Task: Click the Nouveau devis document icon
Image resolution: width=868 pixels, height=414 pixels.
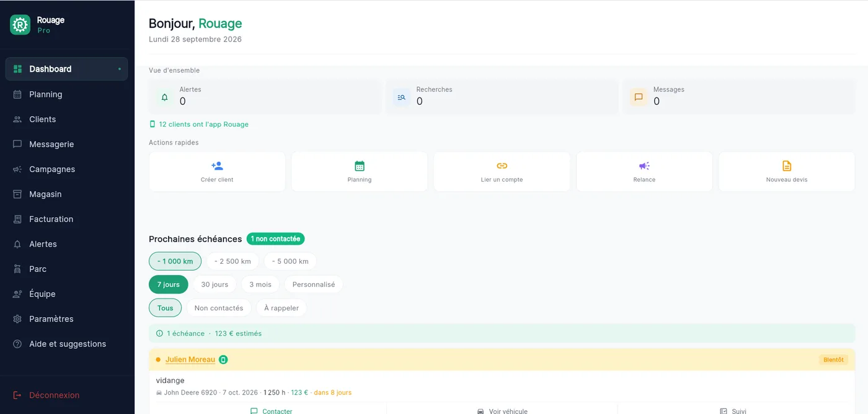Action: coord(787,166)
